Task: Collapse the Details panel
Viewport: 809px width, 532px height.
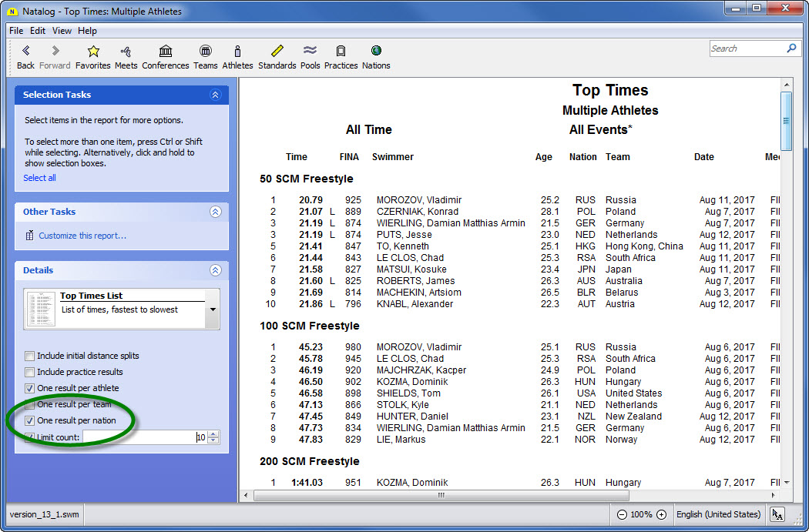Action: pos(215,271)
